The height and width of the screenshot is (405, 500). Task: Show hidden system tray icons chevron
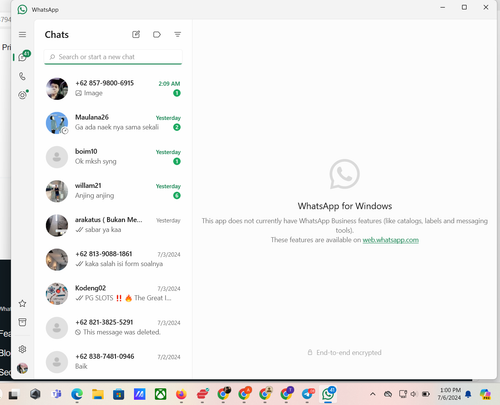pyautogui.click(x=373, y=394)
